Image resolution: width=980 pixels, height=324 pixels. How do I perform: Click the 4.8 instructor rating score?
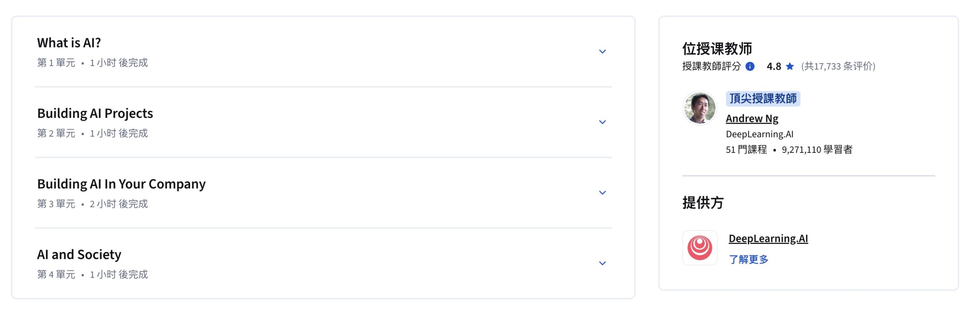[x=774, y=67]
